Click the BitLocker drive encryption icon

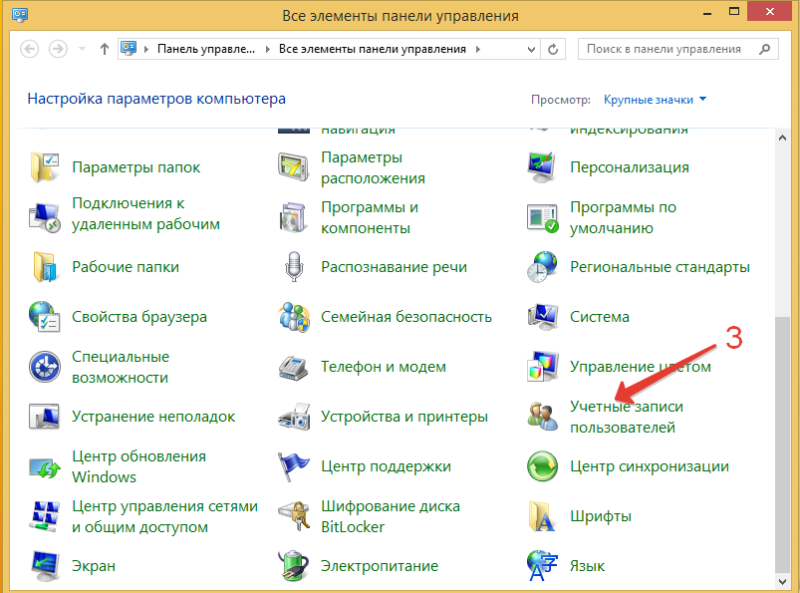(295, 516)
